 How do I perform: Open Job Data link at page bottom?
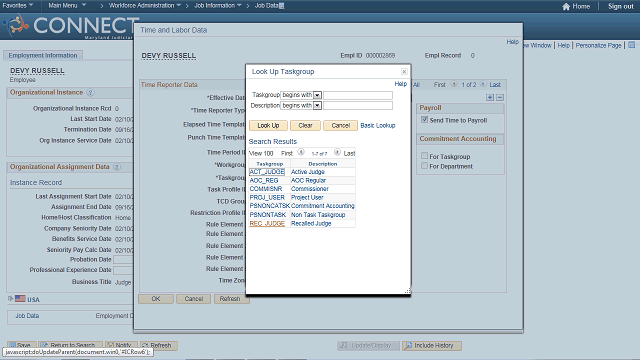[x=27, y=316]
